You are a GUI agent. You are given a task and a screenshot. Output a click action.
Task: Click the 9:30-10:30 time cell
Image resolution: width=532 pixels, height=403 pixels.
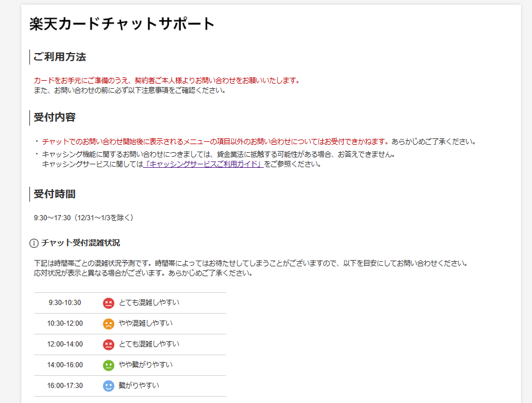tap(65, 303)
